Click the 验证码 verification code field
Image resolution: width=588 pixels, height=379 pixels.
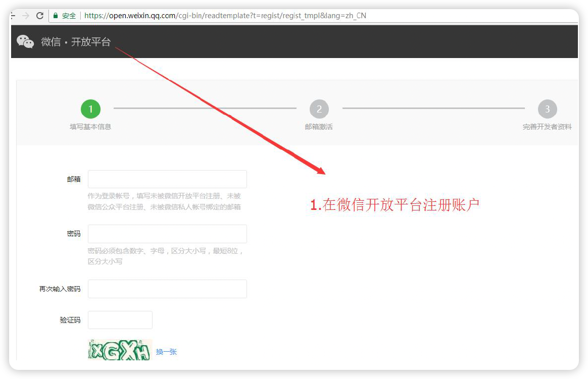pyautogui.click(x=120, y=320)
